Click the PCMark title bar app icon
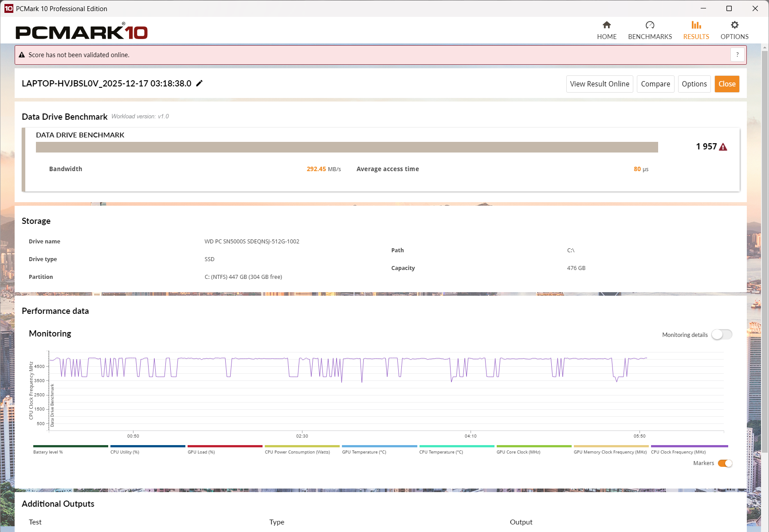Image resolution: width=769 pixels, height=532 pixels. [x=8, y=8]
